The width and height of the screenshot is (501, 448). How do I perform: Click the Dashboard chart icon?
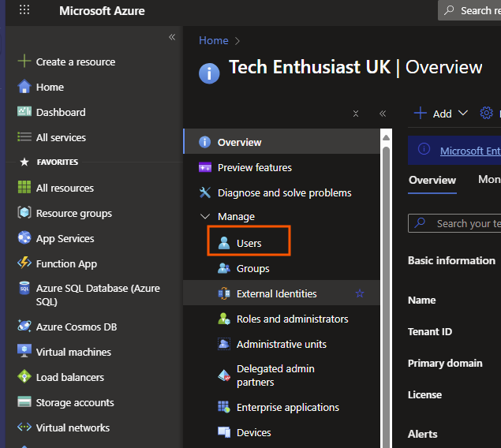pos(24,111)
